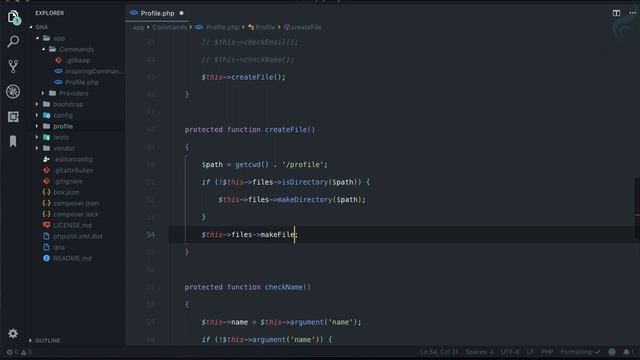
Task: Expand the Providers folder arrow
Action: point(43,93)
